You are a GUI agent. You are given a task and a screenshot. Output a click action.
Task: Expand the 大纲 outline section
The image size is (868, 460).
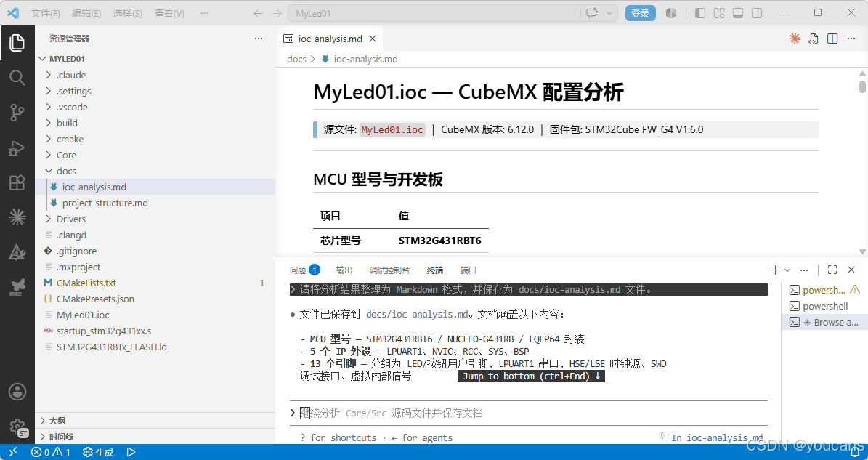coord(155,421)
